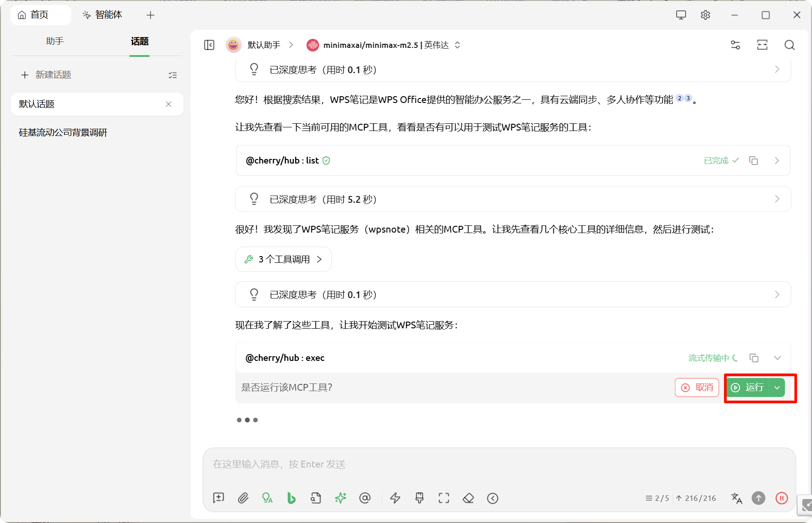Viewport: 812px width, 523px height.
Task: Open the settings gear icon
Action: click(x=705, y=15)
